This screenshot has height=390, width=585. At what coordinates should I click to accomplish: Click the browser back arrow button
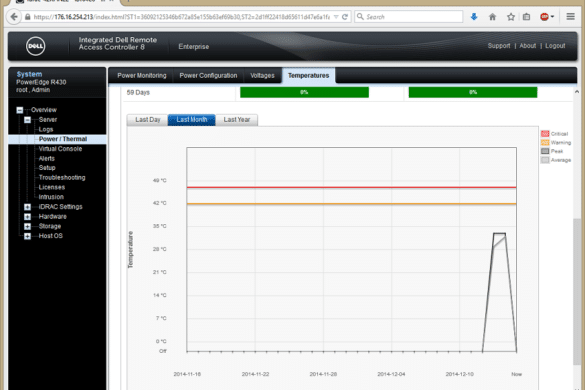pos(14,17)
